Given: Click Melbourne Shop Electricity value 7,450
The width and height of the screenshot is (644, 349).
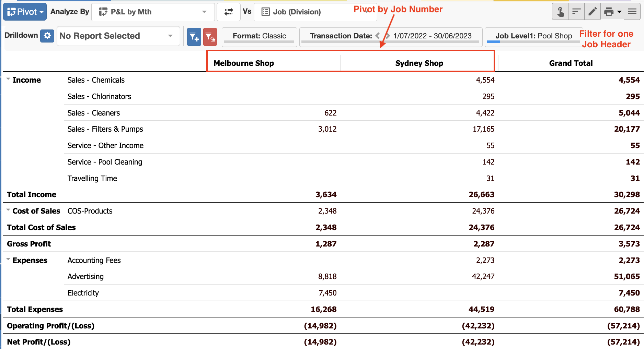Looking at the screenshot, I should coord(327,293).
